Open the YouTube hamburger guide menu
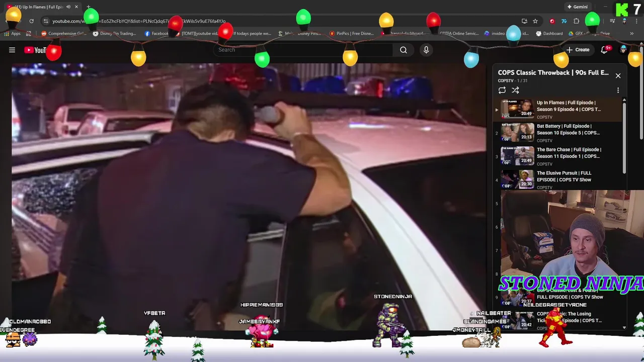The height and width of the screenshot is (362, 644). 12,50
